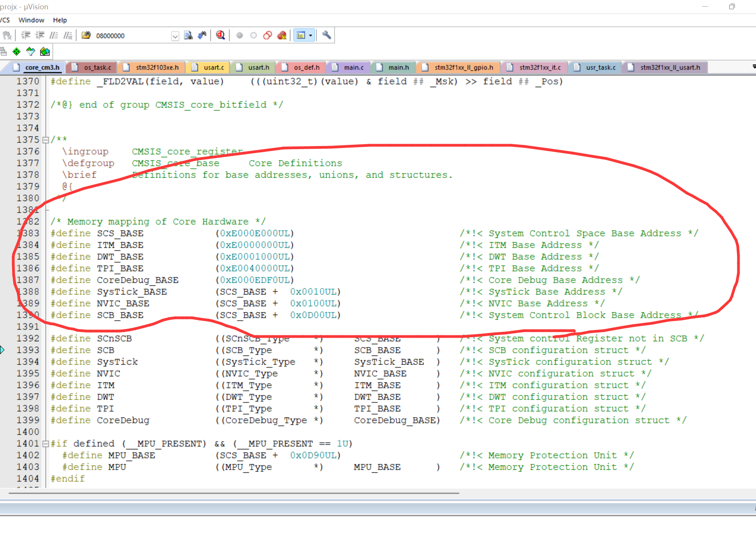The height and width of the screenshot is (548, 756).
Task: Click the Window layout toolbar button
Action: pyautogui.click(x=301, y=35)
